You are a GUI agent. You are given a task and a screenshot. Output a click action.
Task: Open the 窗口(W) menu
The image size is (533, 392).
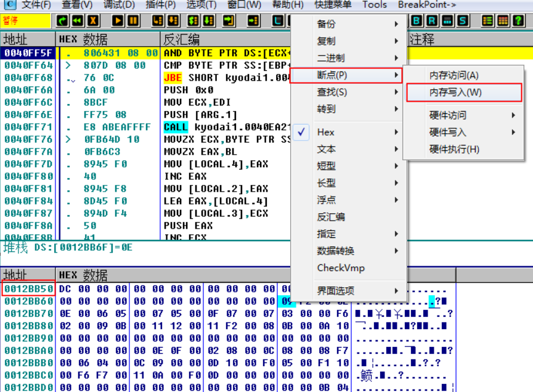244,5
